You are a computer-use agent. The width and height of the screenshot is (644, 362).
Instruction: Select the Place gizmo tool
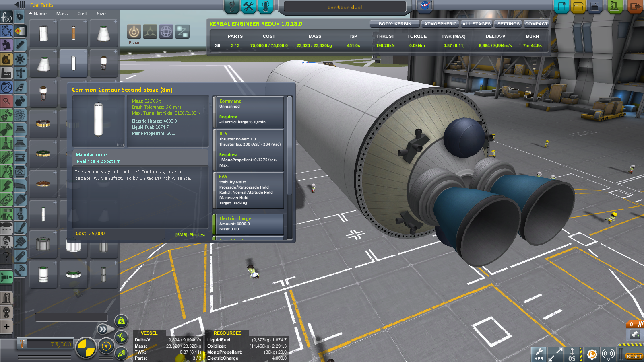(x=134, y=31)
